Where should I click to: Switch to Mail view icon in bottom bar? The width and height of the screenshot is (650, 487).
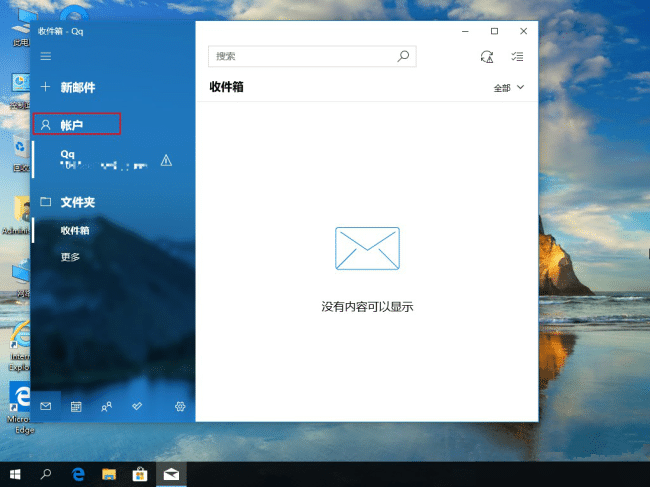(x=46, y=406)
